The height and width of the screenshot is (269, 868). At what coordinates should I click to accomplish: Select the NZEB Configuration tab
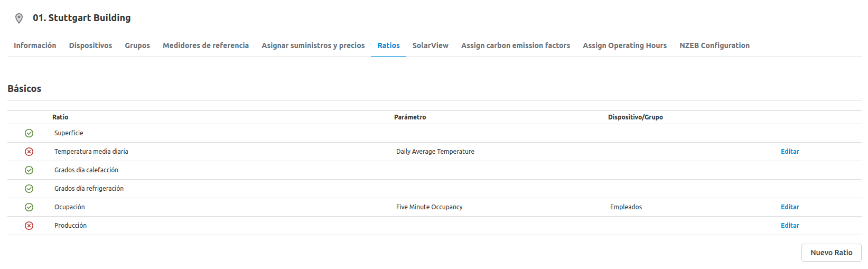[715, 45]
